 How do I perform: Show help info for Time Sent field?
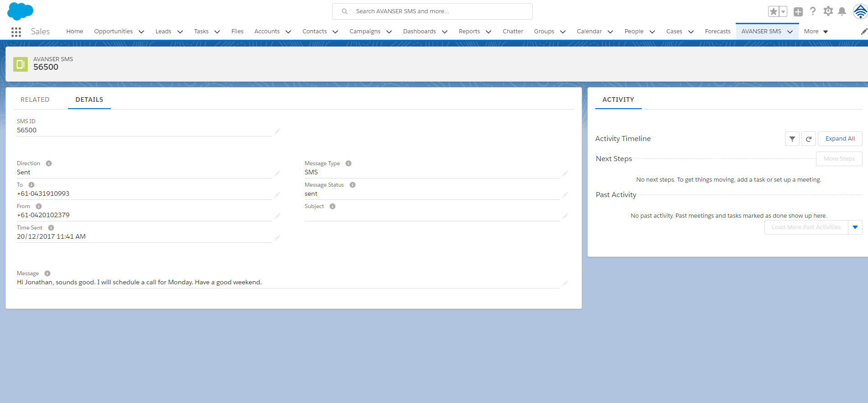51,228
